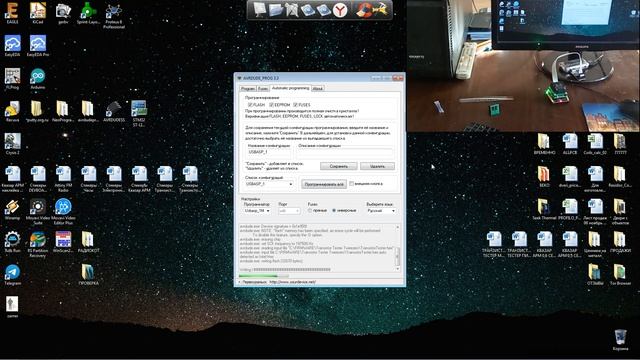Open the gerbv desktop shortcut

63,13
